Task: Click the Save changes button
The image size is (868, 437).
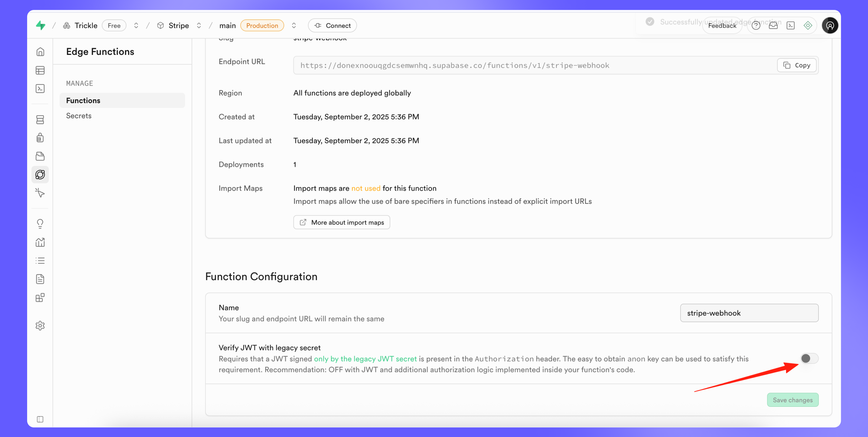Action: (x=793, y=400)
